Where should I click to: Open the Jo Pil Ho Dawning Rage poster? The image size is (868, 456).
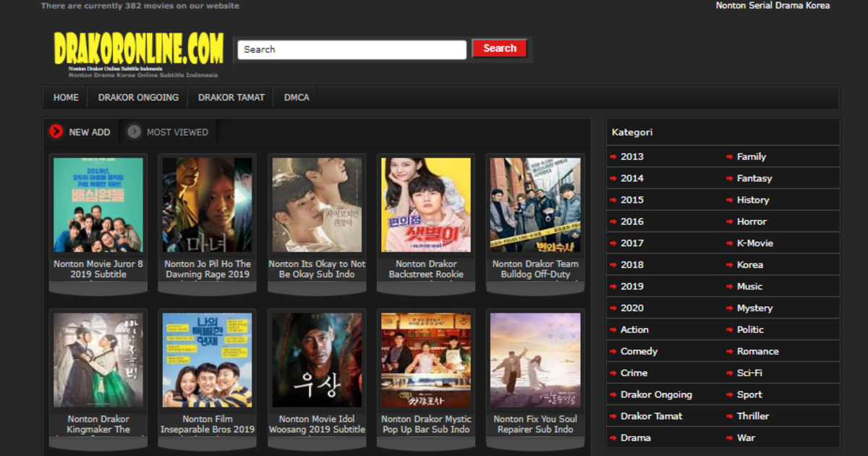(x=208, y=205)
